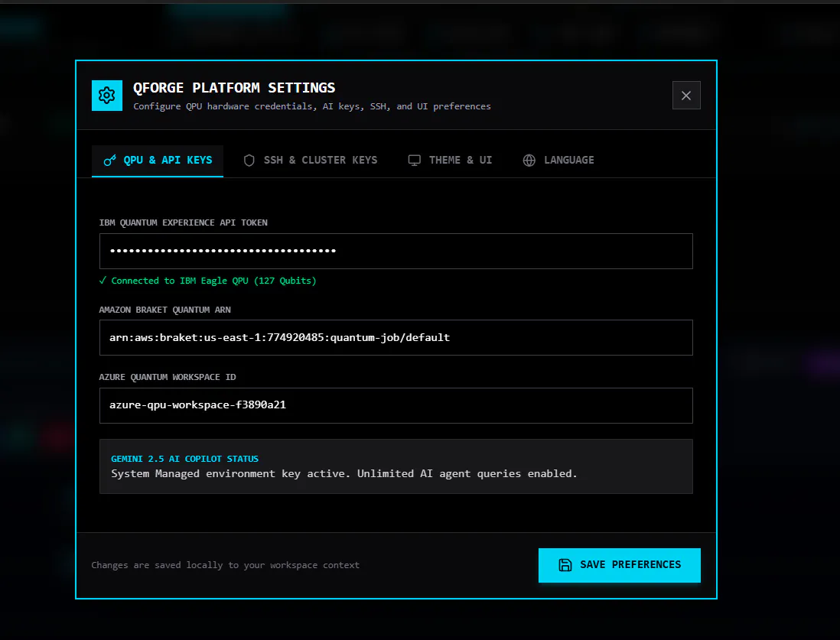Open the QPU & API Keys tab

[158, 160]
